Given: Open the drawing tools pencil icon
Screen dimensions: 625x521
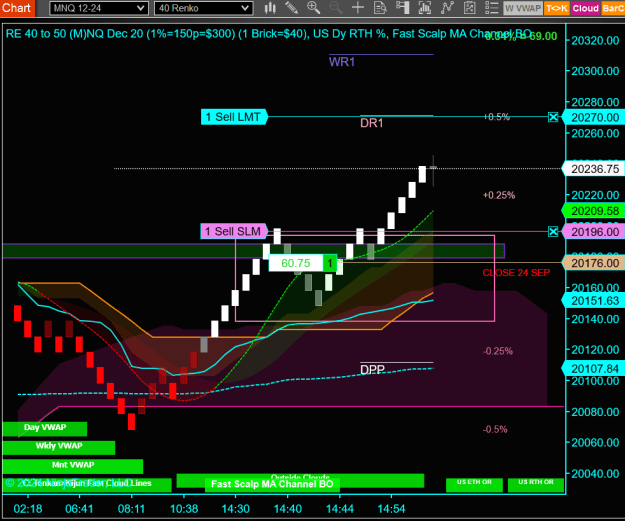Looking at the screenshot, I should pos(291,8).
